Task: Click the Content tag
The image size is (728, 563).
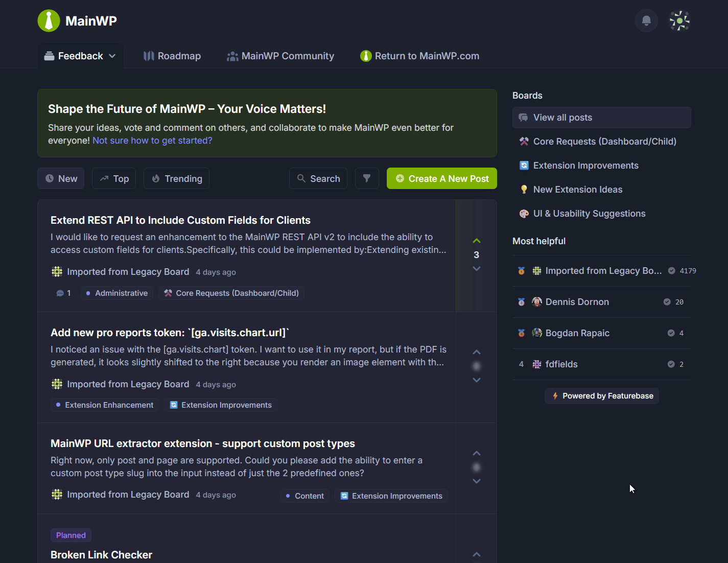Action: 305,496
